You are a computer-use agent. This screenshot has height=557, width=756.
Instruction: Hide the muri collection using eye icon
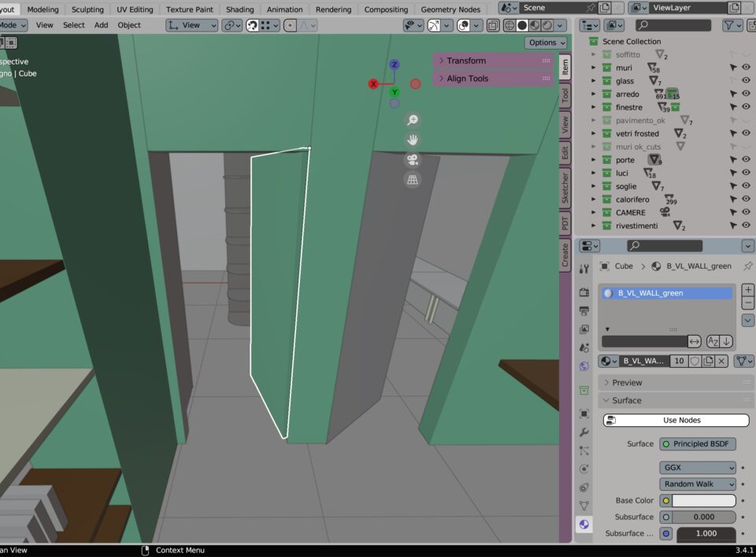pos(745,68)
